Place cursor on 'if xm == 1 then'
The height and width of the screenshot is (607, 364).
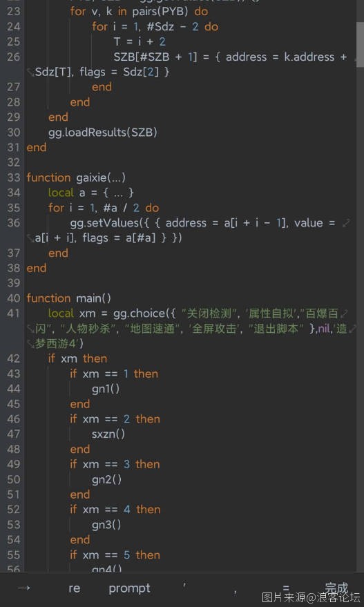114,374
